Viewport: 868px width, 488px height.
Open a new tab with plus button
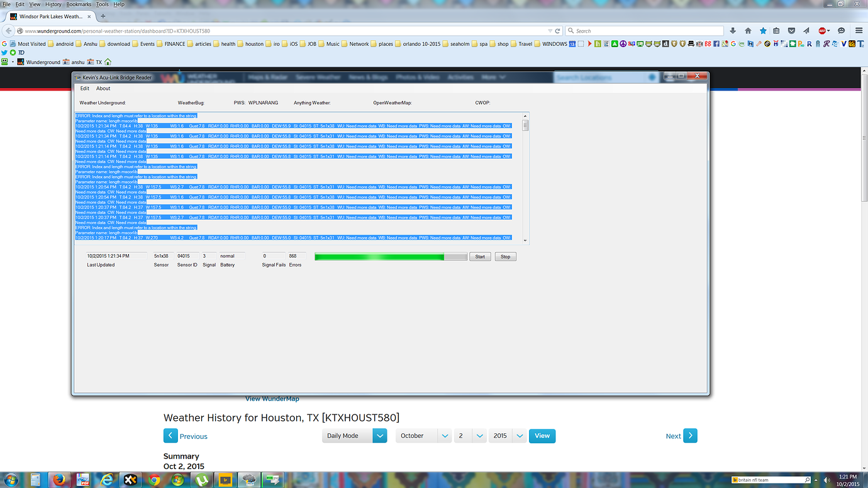coord(103,16)
